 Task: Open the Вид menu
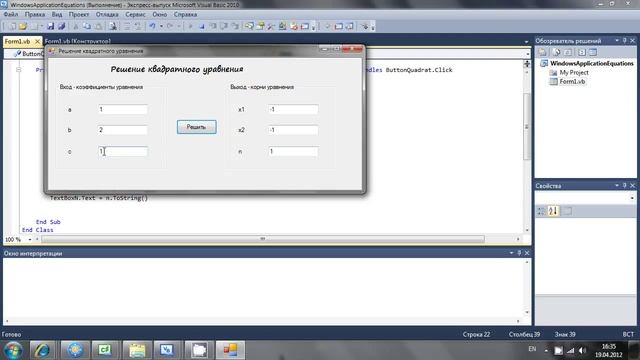(57, 14)
